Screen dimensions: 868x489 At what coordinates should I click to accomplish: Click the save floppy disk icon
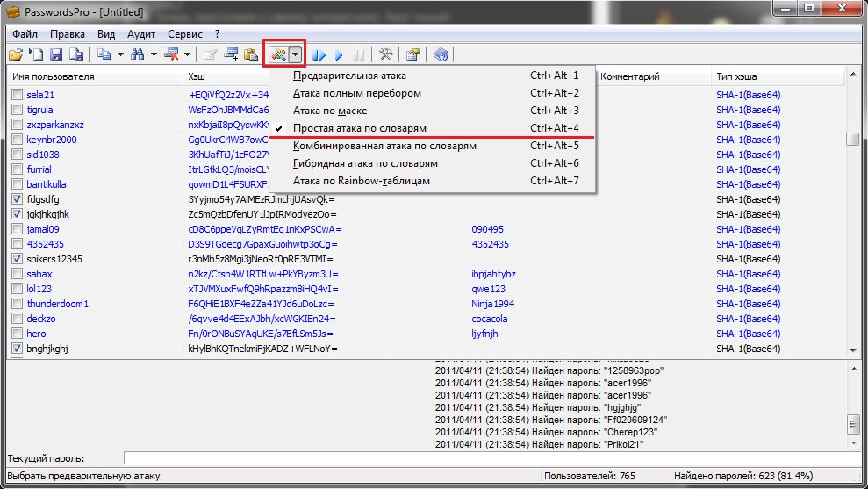pos(56,55)
